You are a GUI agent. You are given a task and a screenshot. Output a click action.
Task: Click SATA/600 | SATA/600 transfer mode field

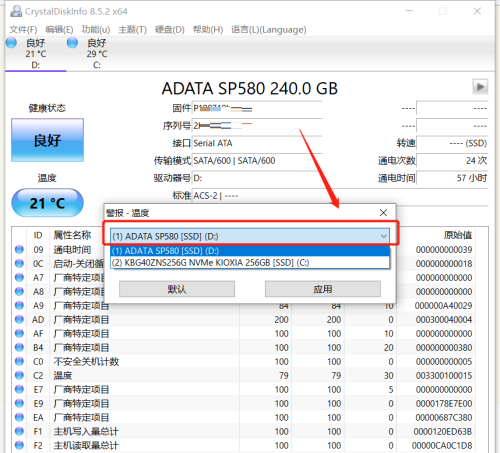coord(257,161)
